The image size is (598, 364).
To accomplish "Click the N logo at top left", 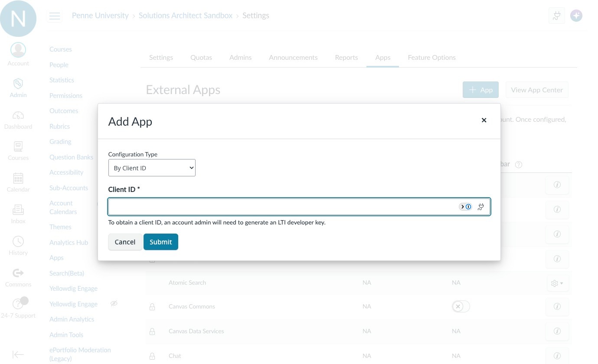I will [x=18, y=18].
